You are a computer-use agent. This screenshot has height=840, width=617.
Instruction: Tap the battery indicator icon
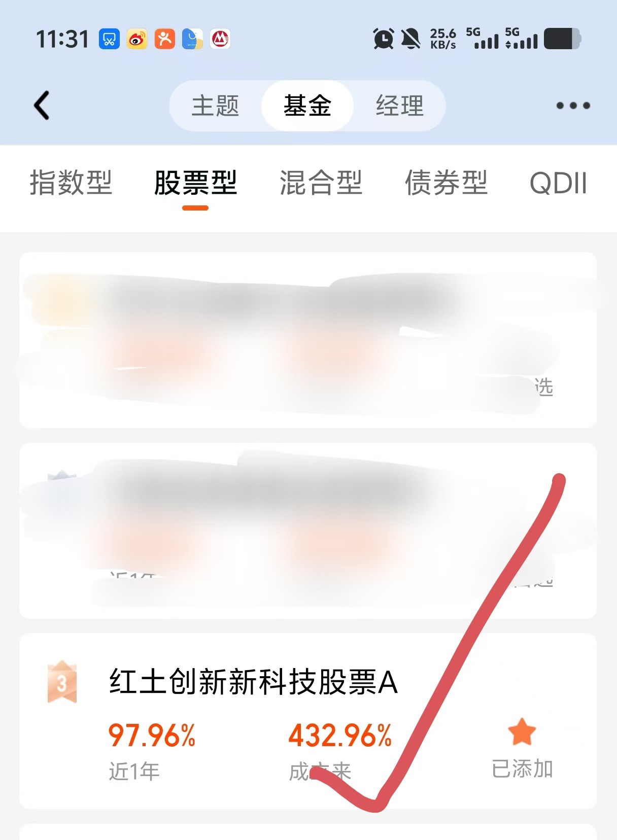tap(562, 39)
